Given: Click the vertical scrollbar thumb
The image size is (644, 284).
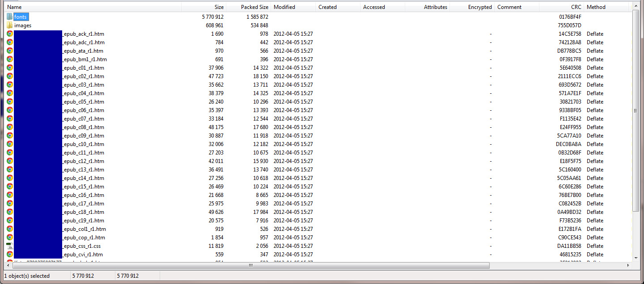Looking at the screenshot, I should 636,110.
